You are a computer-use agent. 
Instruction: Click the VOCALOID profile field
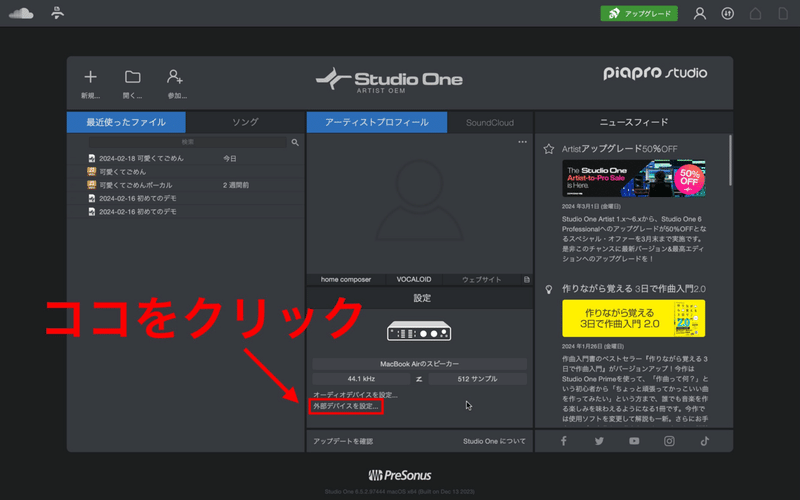[x=414, y=280]
